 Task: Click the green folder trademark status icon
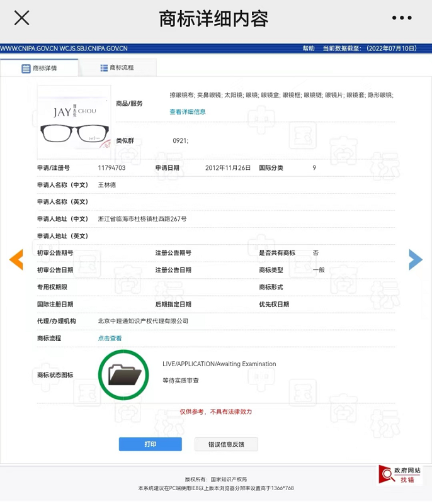pyautogui.click(x=123, y=375)
